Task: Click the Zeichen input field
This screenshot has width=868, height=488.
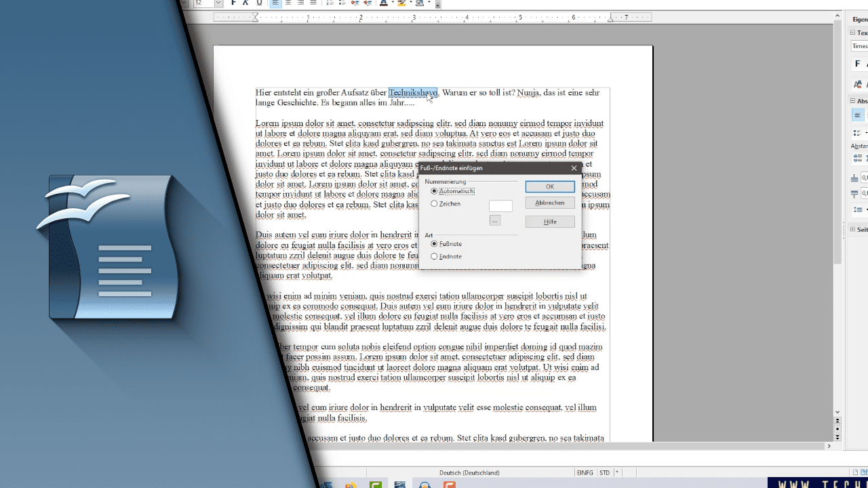Action: 500,205
